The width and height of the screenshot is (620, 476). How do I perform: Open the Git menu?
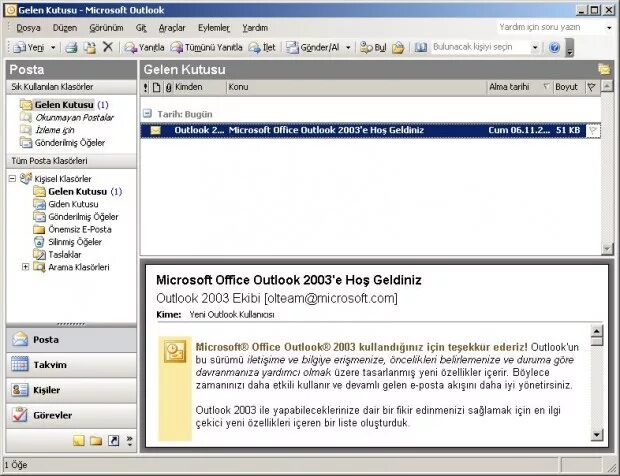pyautogui.click(x=141, y=28)
